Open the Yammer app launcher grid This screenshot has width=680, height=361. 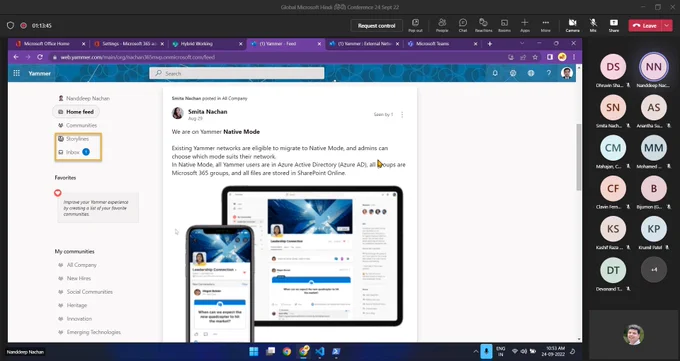pyautogui.click(x=16, y=73)
